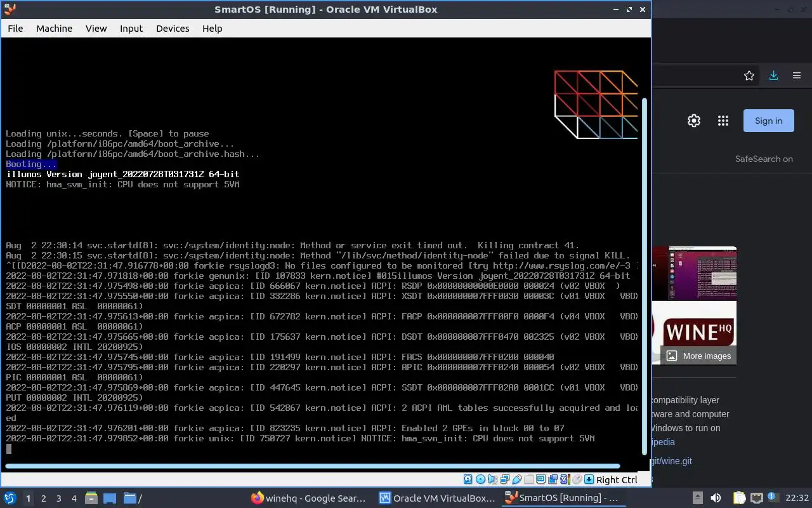Open the Devices menu
This screenshot has height=508, width=812.
[173, 29]
